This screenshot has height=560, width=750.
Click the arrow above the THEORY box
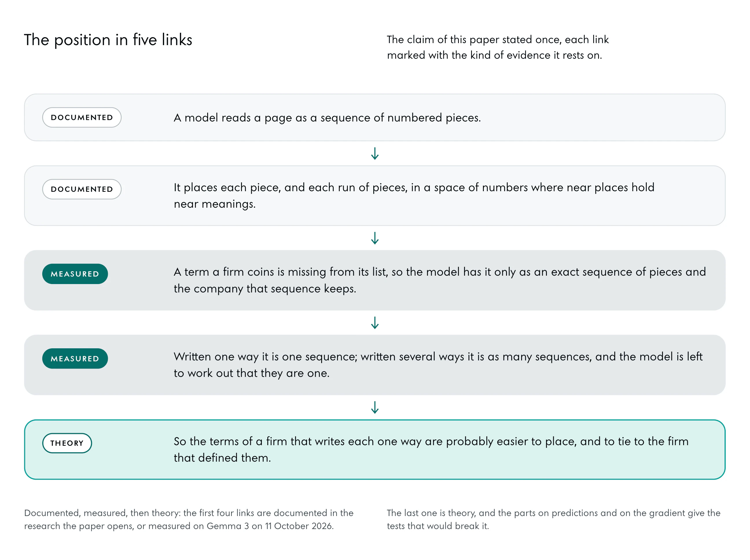click(375, 408)
